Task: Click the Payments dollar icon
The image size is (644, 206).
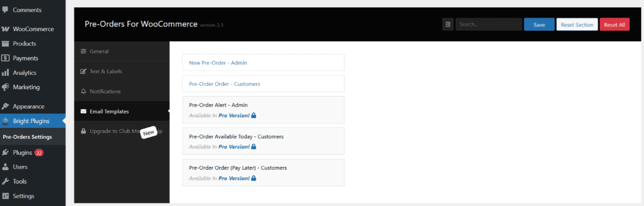Action: [6, 58]
